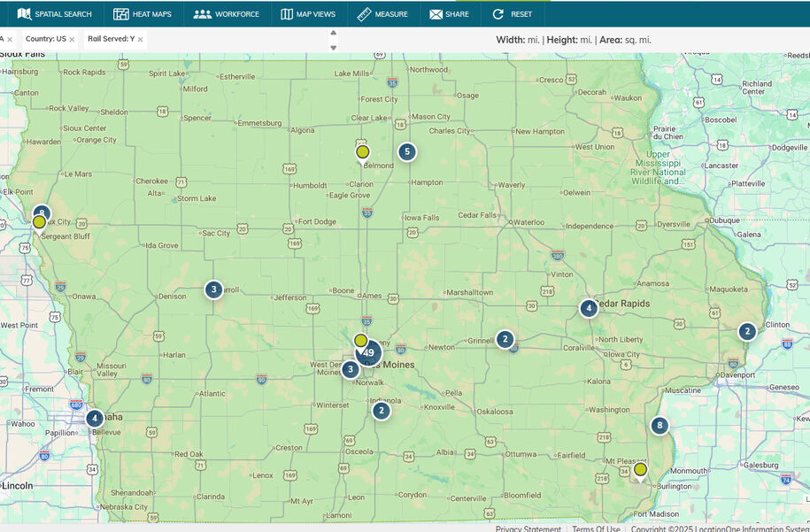Click the Share envelope icon
Image resolution: width=810 pixels, height=532 pixels.
[436, 14]
